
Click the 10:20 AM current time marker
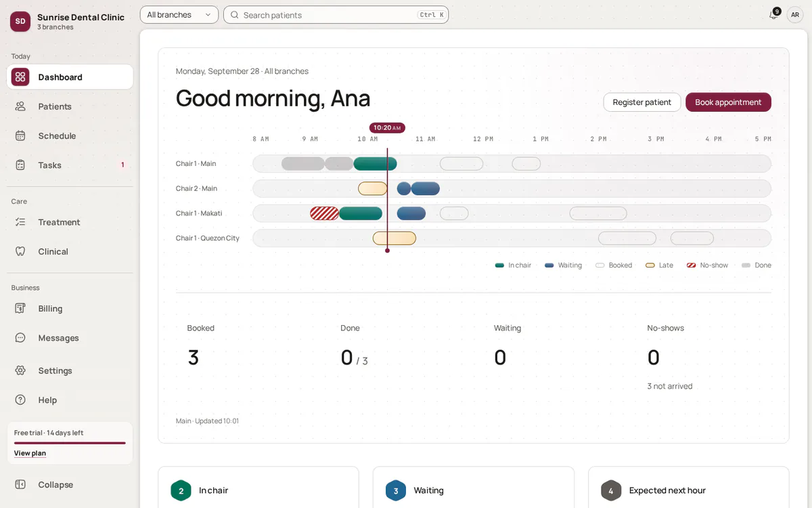click(x=387, y=127)
